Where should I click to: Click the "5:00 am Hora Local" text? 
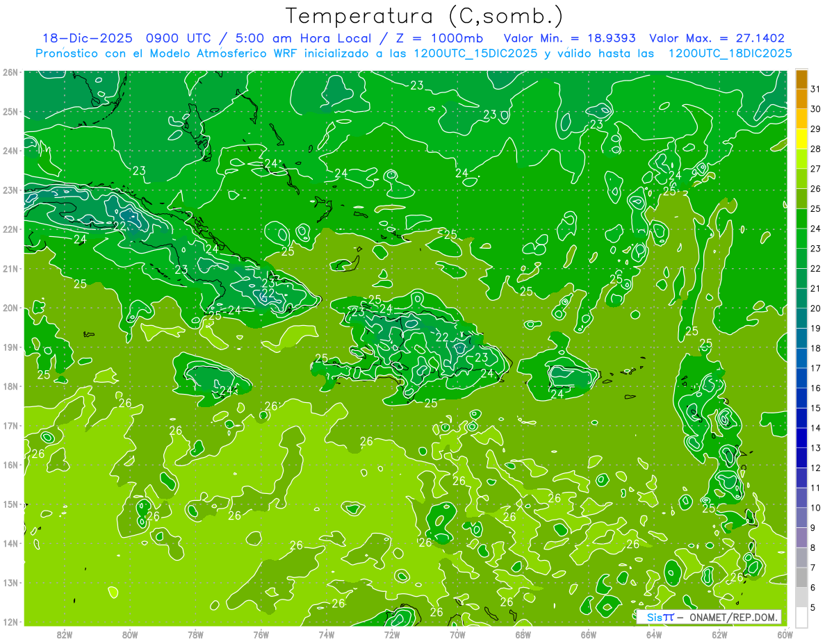tap(303, 38)
